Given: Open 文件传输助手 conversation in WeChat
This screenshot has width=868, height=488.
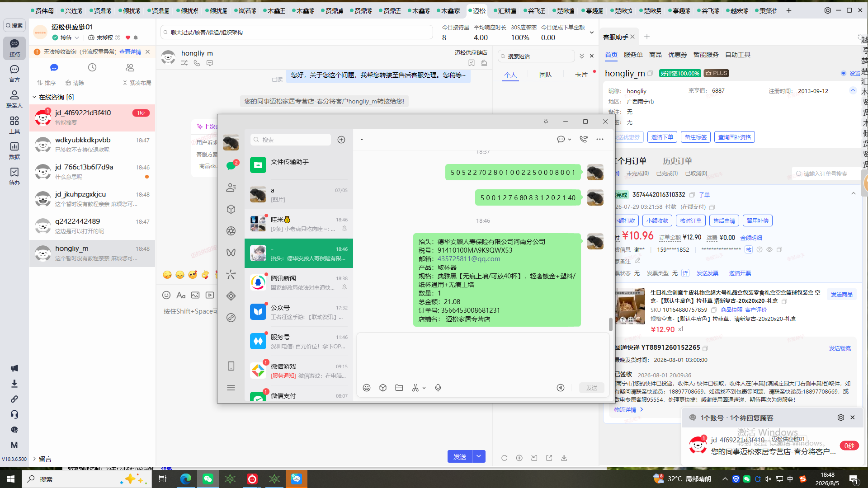Looking at the screenshot, I should pos(299,165).
